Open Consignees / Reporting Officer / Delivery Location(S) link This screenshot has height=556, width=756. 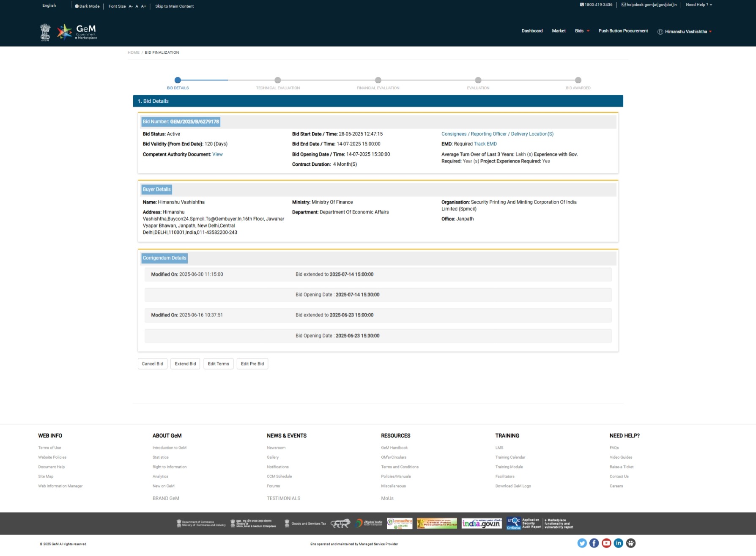pos(497,134)
